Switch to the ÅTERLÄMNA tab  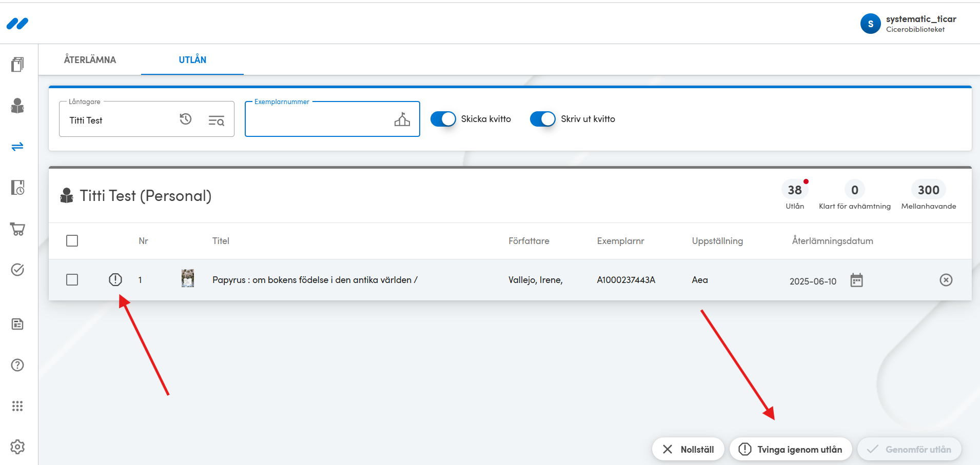pos(90,59)
